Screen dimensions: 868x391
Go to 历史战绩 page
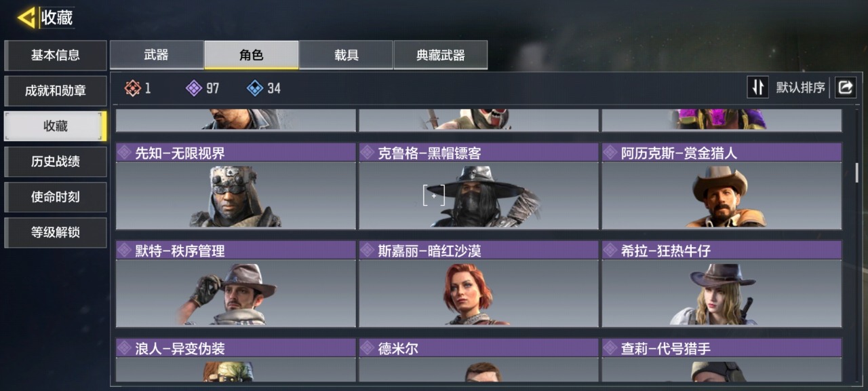point(56,162)
